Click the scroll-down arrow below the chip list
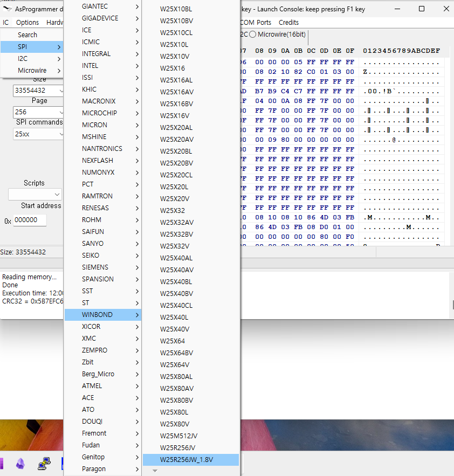 (155, 471)
